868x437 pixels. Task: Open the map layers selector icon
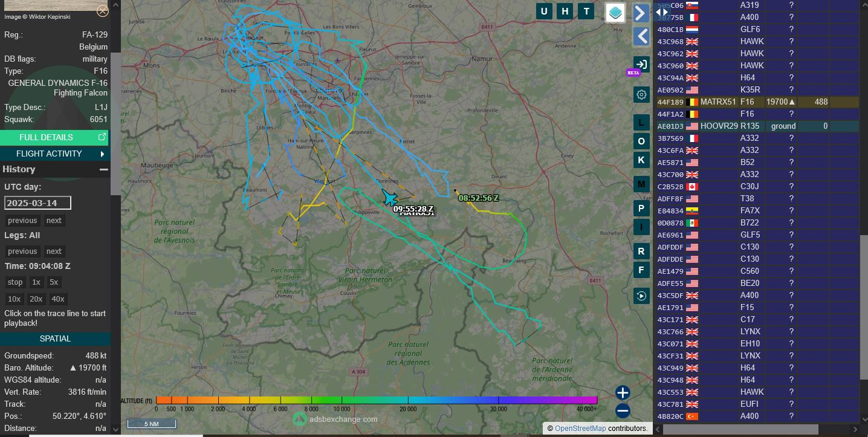(615, 13)
